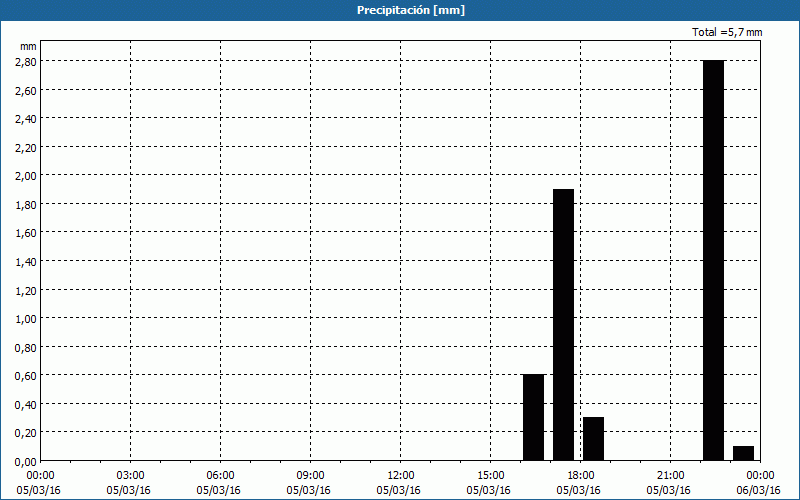This screenshot has height=500, width=800.
Task: Click the 1,00 y-axis label
Action: tap(28, 318)
